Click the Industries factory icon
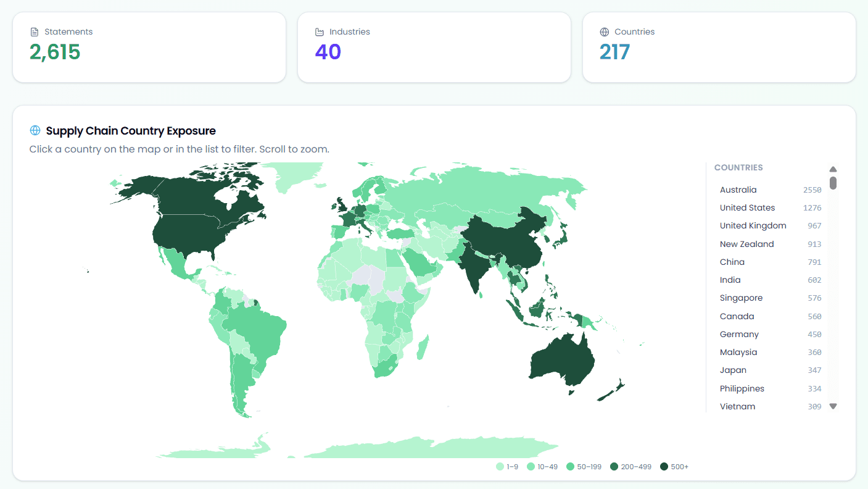This screenshot has height=489, width=868. pos(320,32)
